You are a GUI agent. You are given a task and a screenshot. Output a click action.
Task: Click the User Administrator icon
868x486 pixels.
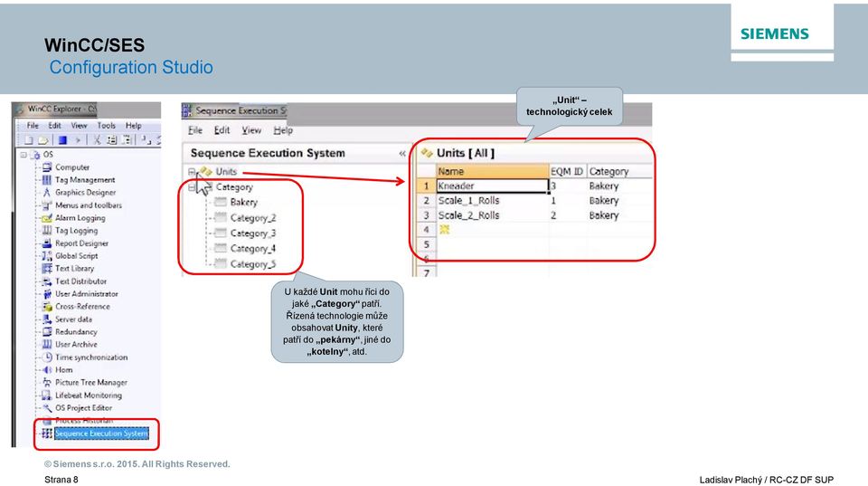click(x=47, y=294)
